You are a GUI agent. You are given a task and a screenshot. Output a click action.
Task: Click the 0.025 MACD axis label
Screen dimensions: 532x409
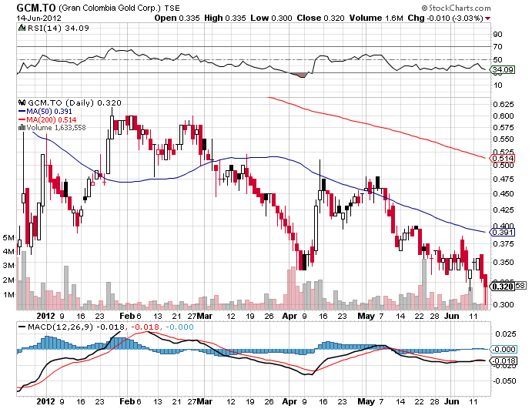coord(505,334)
